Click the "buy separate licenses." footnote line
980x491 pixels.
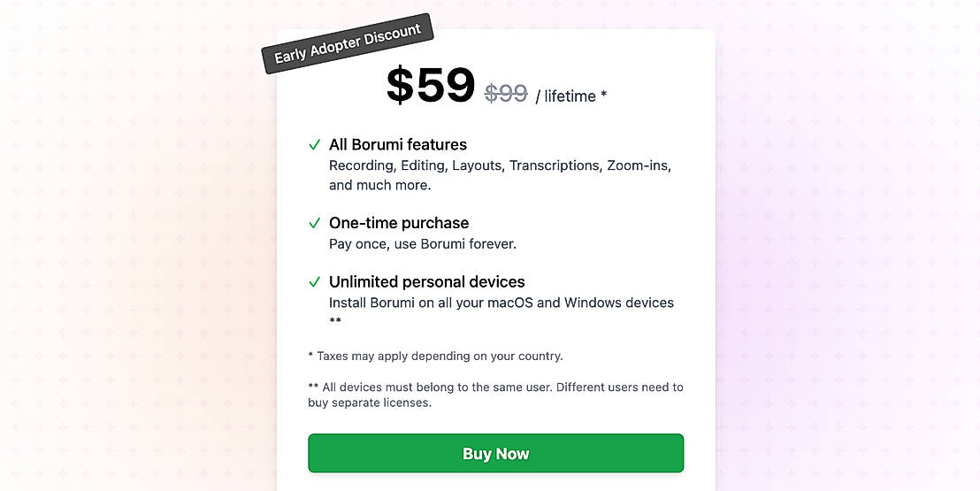(x=370, y=403)
